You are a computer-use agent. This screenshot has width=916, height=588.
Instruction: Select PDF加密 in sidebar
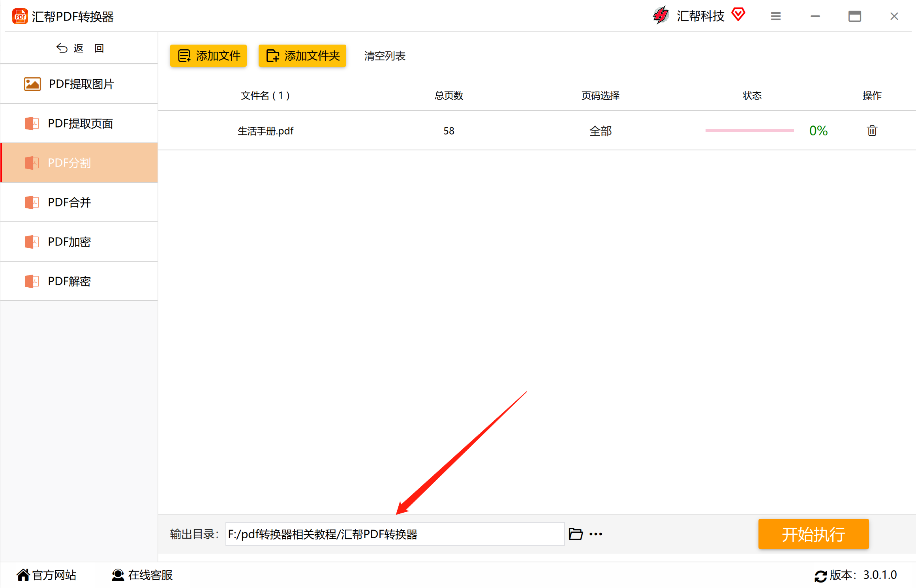[79, 242]
